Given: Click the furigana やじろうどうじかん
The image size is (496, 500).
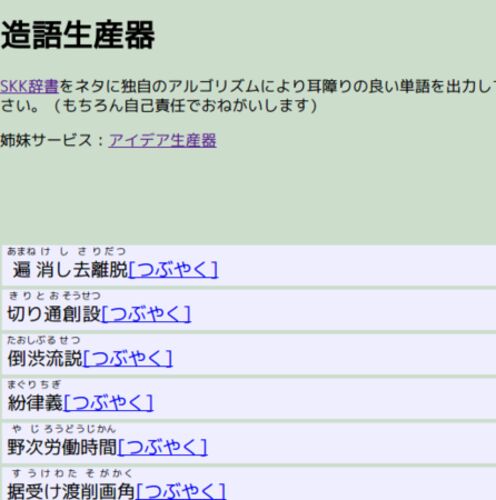Looking at the screenshot, I should [63, 428].
